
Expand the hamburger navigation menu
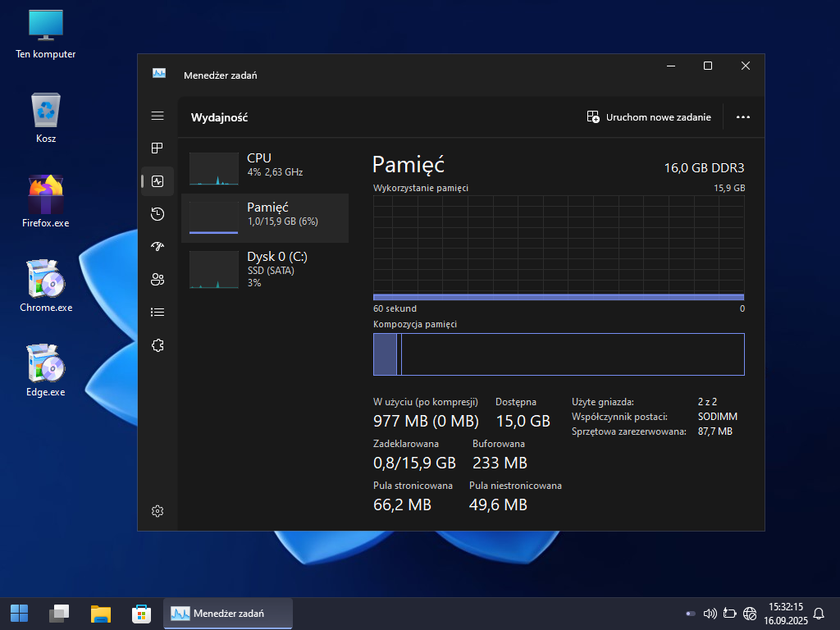157,116
